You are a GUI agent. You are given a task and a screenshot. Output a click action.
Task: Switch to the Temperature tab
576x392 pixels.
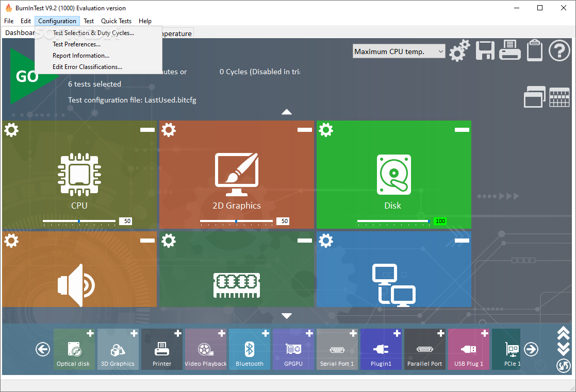coord(177,33)
